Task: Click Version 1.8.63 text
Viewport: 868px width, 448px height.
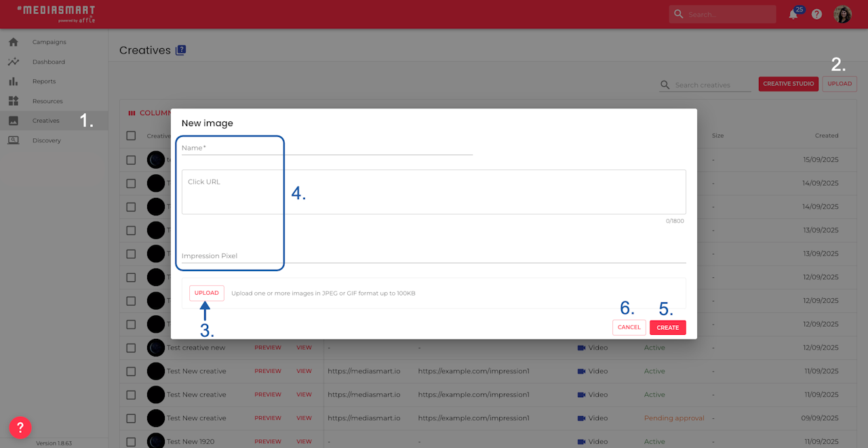Action: [x=54, y=443]
